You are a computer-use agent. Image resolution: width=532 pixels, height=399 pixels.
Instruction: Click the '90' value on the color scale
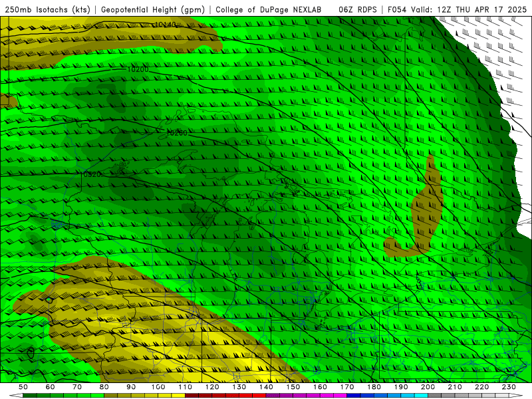[131, 387]
